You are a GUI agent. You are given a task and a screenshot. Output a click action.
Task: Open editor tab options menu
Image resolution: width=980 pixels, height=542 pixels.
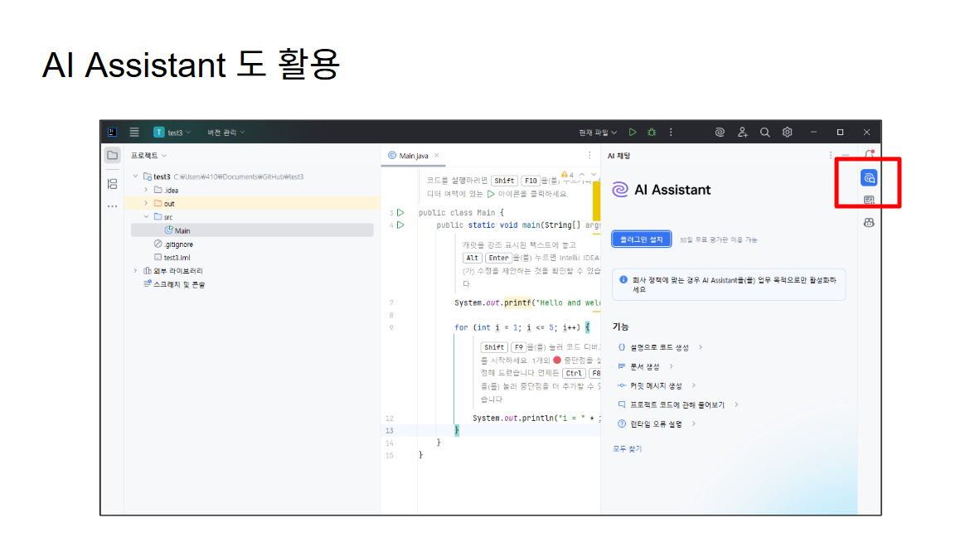(589, 156)
